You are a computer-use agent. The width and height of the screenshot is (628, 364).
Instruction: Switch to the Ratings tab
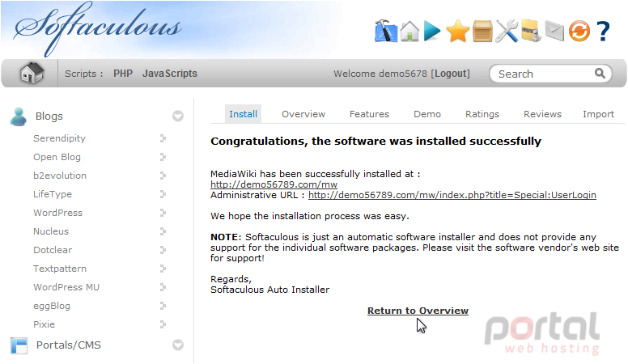tap(482, 114)
